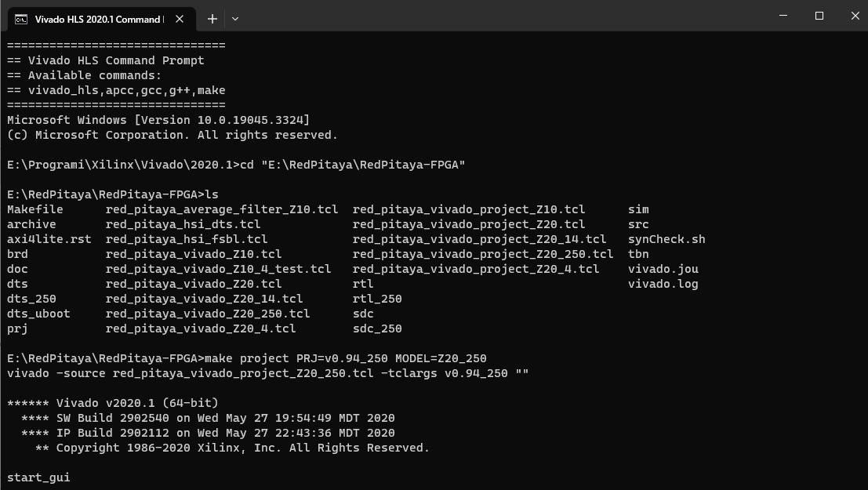The height and width of the screenshot is (490, 868).
Task: Click red_pitaya_vivado_project_Z20_14.tcl file name
Action: 479,240
